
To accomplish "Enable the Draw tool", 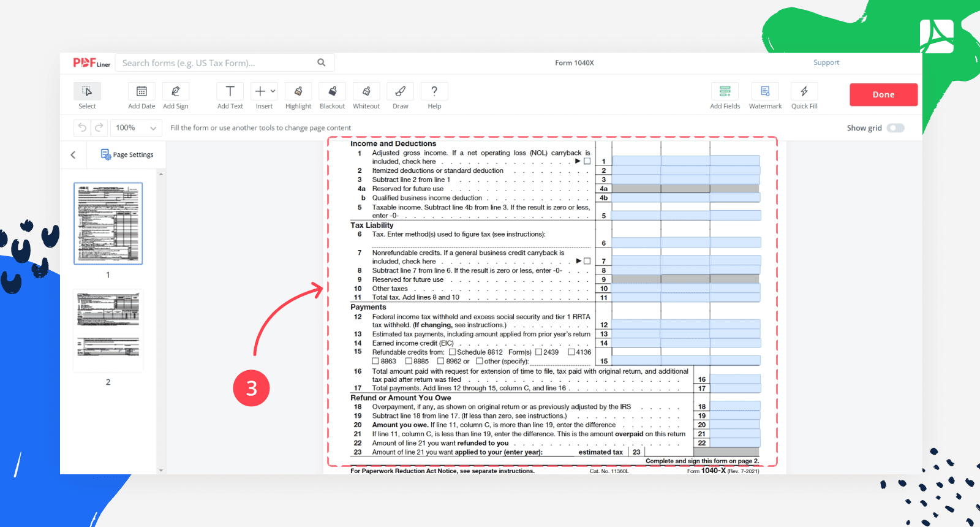I will point(401,91).
